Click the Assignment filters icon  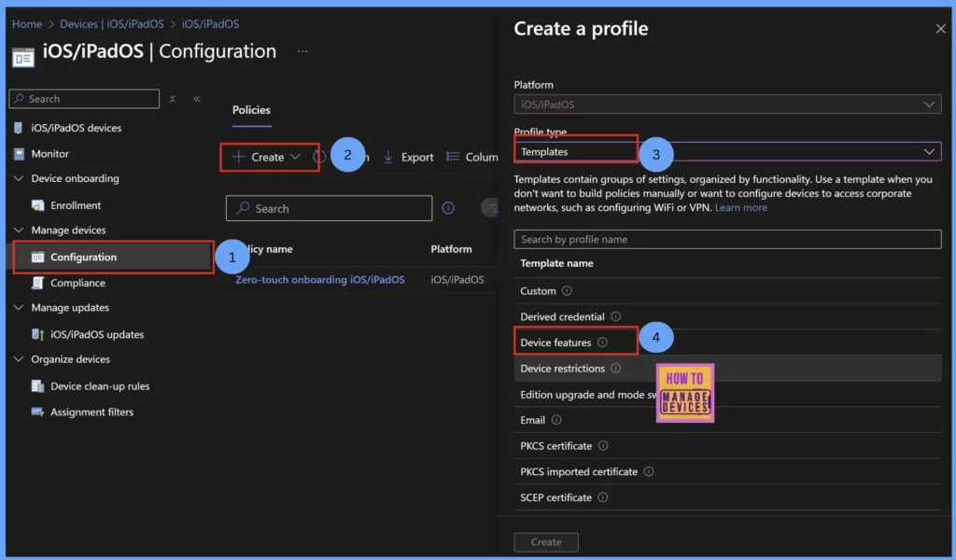37,412
